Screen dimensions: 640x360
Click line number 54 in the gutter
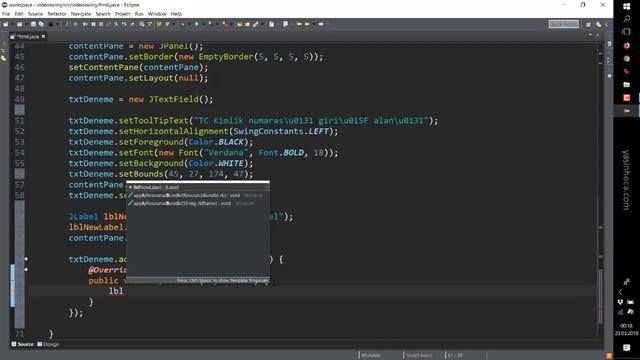(x=19, y=153)
